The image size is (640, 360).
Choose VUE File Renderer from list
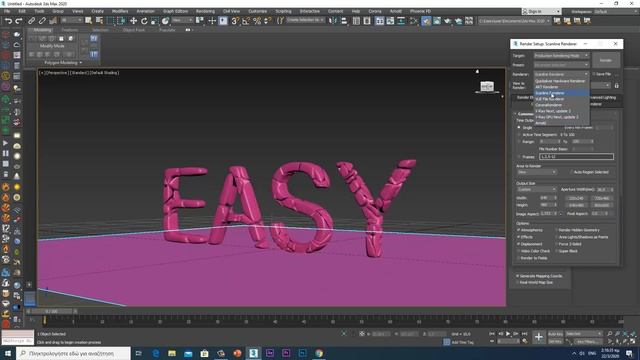click(x=561, y=99)
